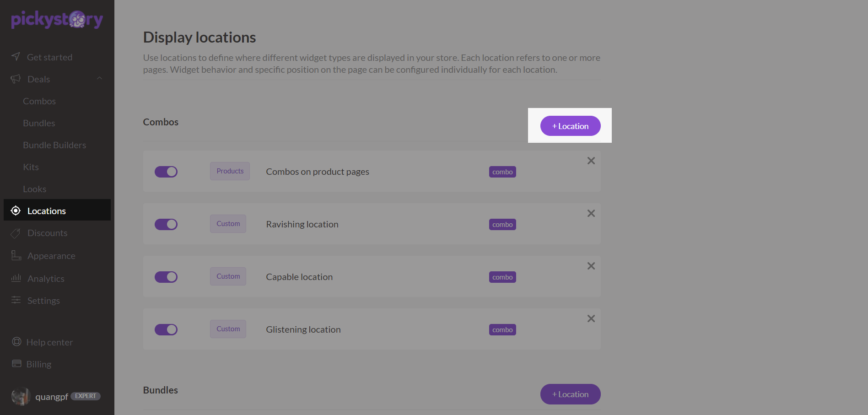The height and width of the screenshot is (415, 868).
Task: Delete the Ravishing location with X
Action: [x=591, y=213]
